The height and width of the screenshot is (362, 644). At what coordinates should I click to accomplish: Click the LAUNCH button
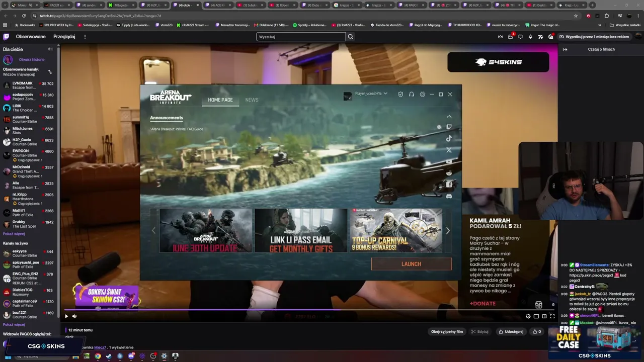411,264
